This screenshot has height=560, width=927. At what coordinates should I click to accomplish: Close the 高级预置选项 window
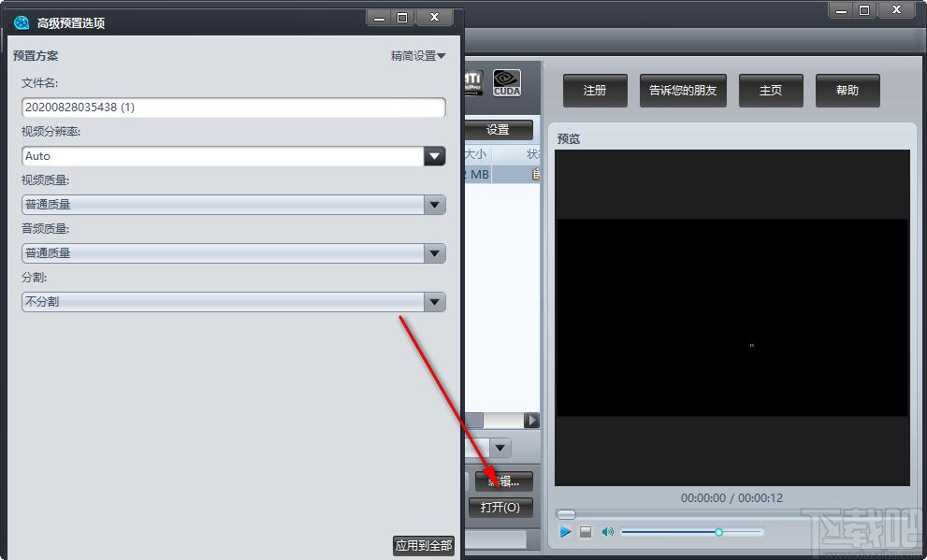(435, 18)
